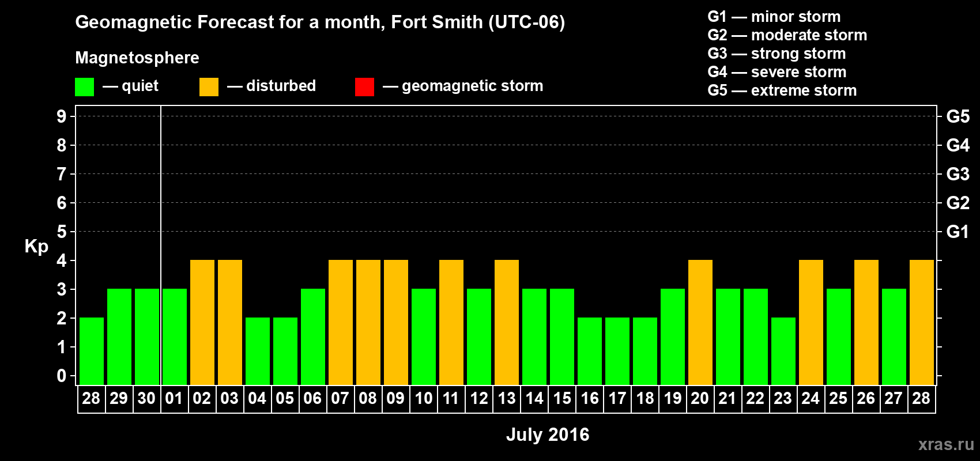Screen dimensions: 980x461
Task: Click the orange bar for day 24
Action: [x=811, y=323]
